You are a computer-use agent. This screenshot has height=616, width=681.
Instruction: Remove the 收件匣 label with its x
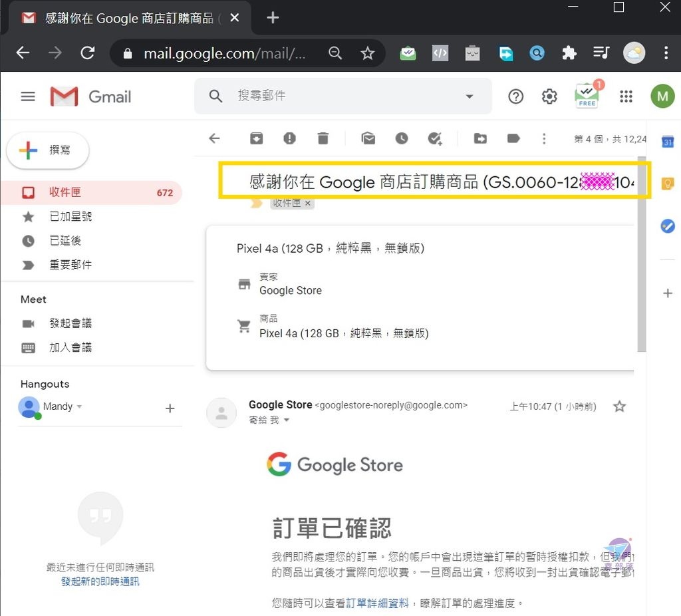click(307, 203)
